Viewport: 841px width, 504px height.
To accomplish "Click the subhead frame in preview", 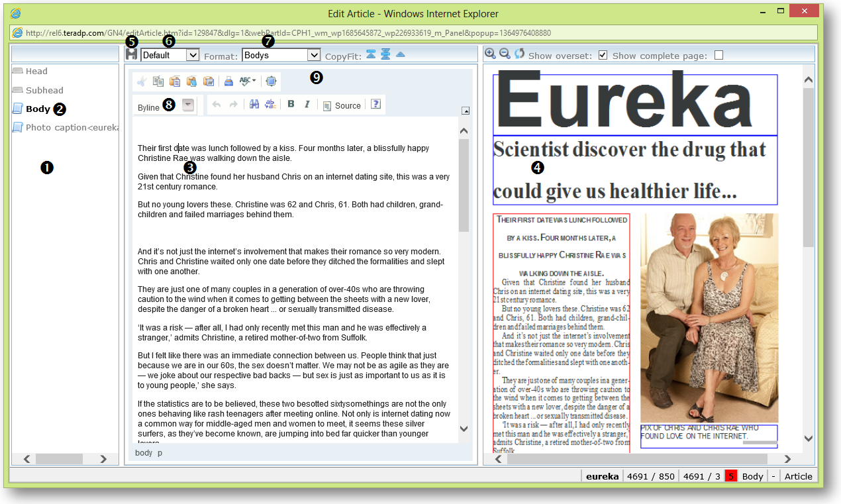I will (x=635, y=170).
